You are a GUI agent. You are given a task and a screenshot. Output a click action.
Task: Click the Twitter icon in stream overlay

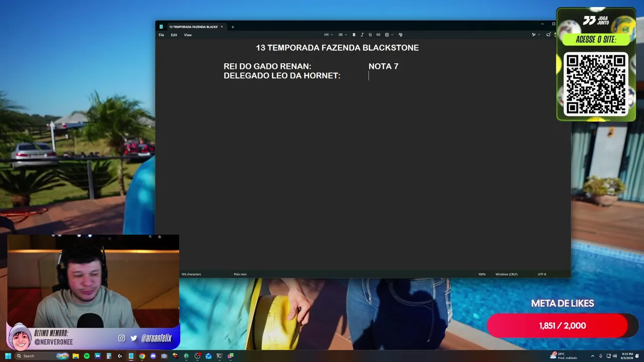(x=133, y=338)
